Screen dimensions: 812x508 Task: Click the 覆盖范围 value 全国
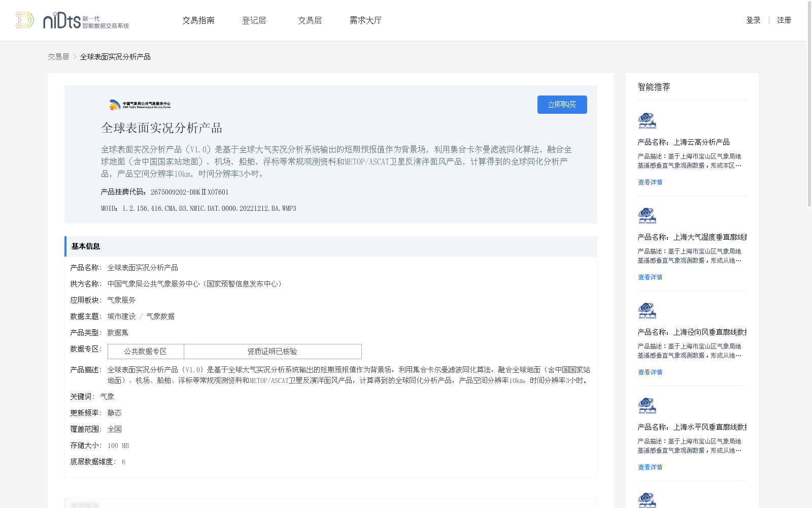[x=115, y=429]
